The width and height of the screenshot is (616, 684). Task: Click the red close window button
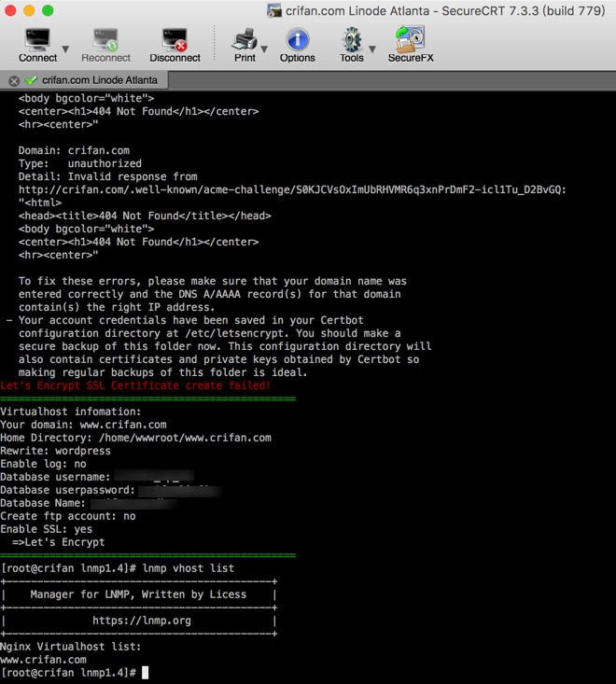(10, 10)
